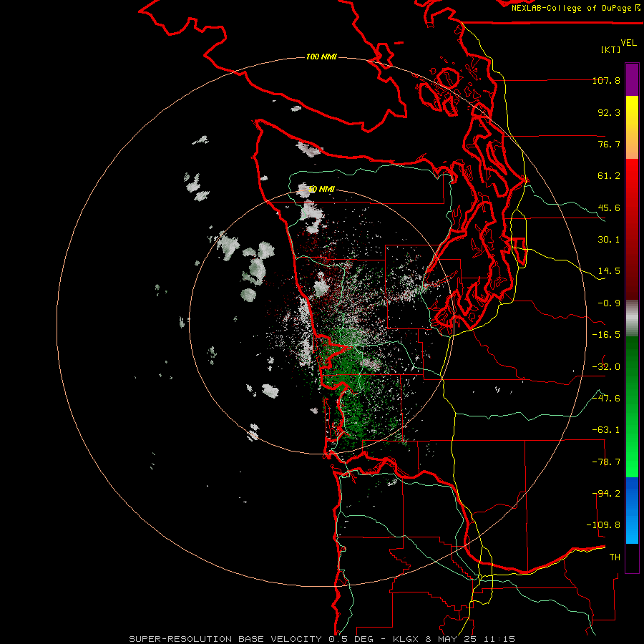This screenshot has height=644, width=644.
Task: Click the [KT] units label
Action: tap(611, 49)
